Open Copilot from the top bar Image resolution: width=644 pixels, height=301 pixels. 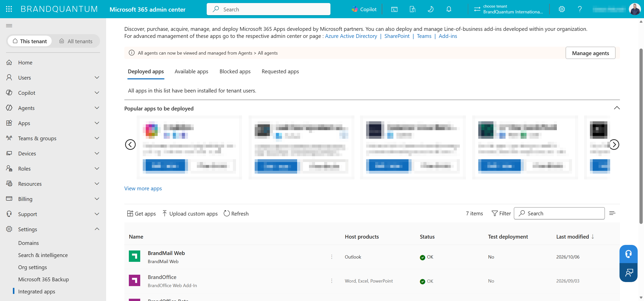click(364, 9)
